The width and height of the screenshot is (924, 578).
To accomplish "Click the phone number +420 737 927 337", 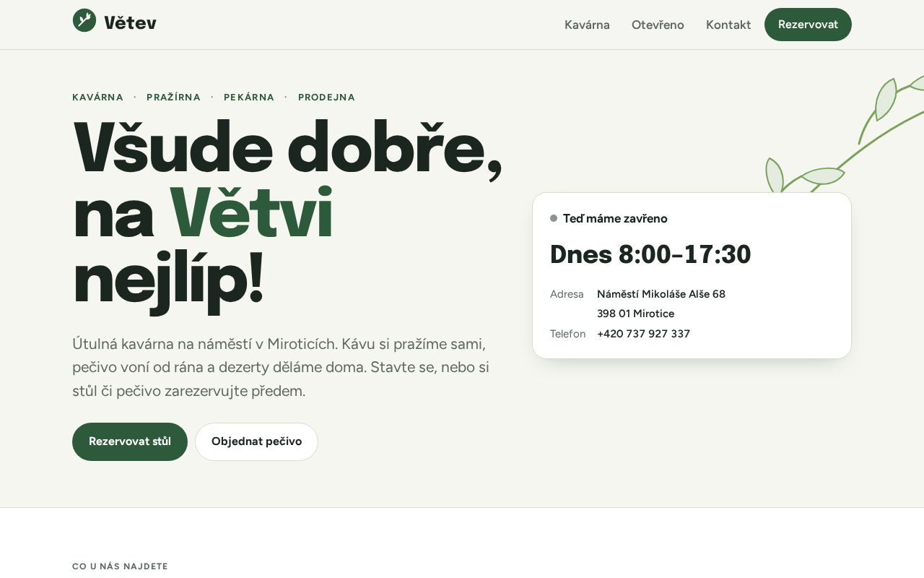I will click(643, 334).
